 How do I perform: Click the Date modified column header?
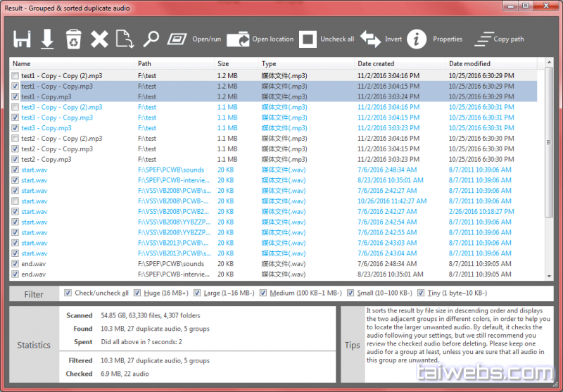click(x=493, y=64)
